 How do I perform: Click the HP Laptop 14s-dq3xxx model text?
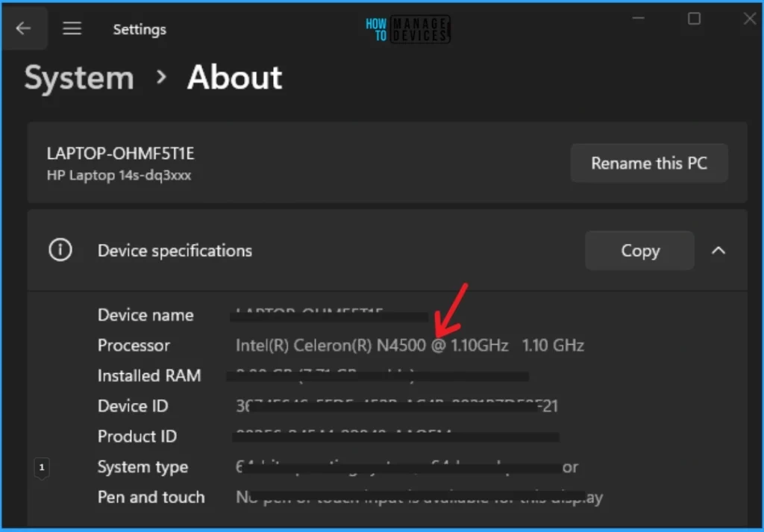pos(119,175)
